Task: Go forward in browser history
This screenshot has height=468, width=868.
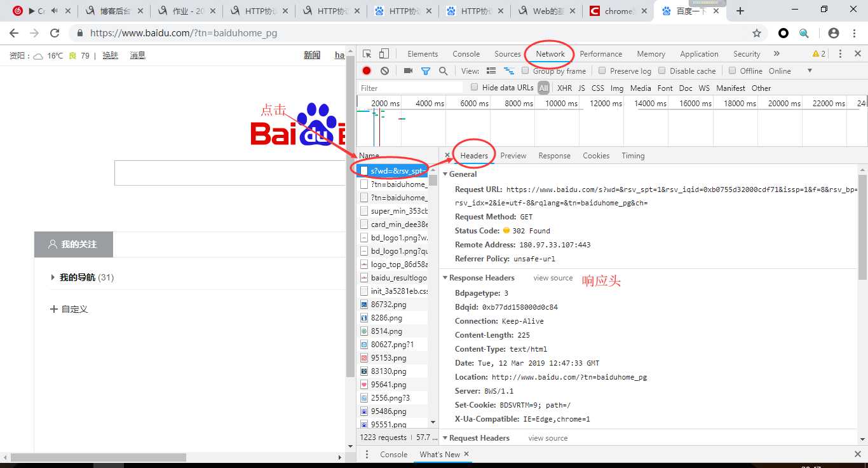Action: coord(34,33)
